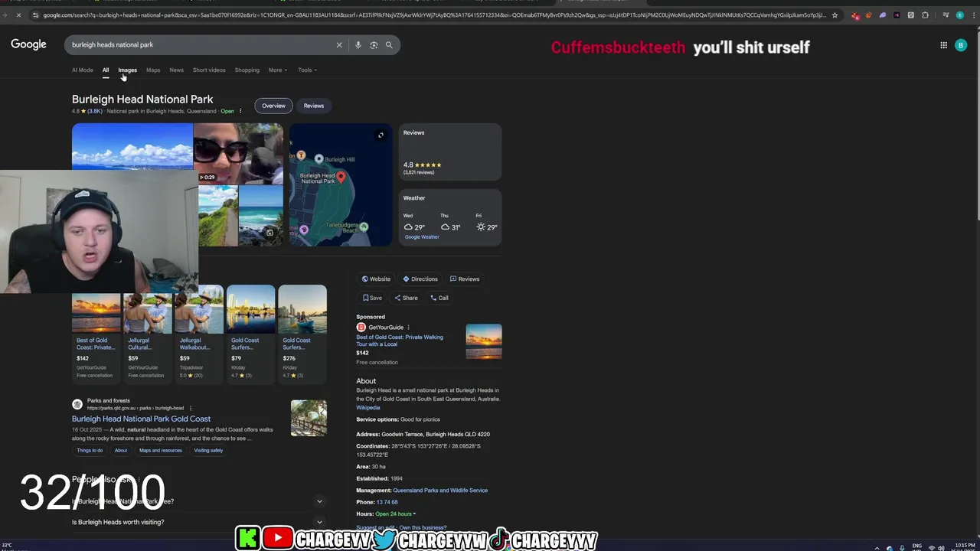The height and width of the screenshot is (551, 980).
Task: Switch to the Short videos tab
Action: pos(209,70)
